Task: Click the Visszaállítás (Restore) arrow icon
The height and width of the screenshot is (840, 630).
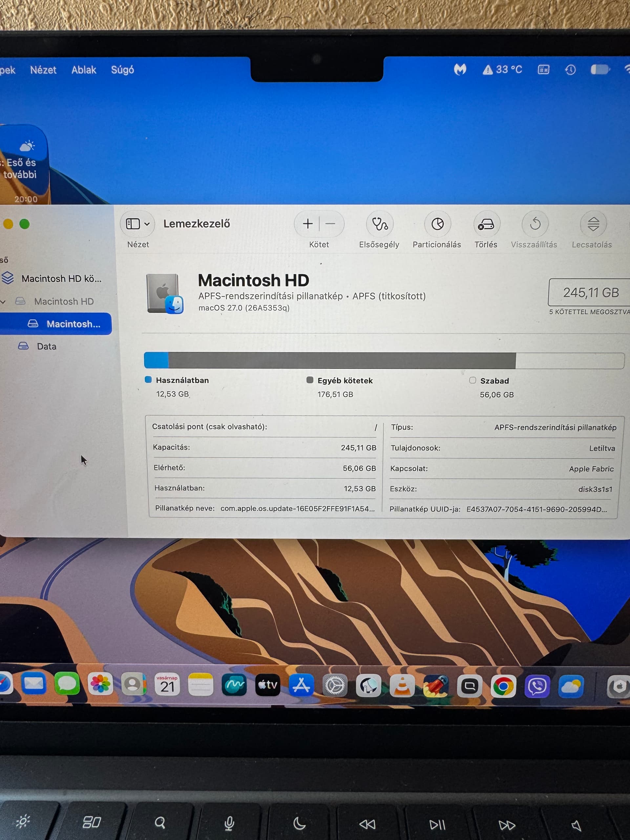Action: pyautogui.click(x=535, y=224)
